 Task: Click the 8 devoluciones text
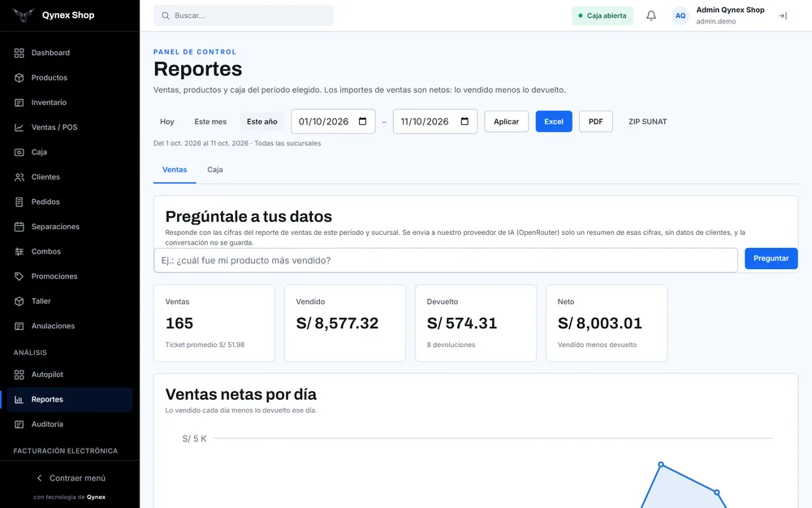pyautogui.click(x=451, y=345)
